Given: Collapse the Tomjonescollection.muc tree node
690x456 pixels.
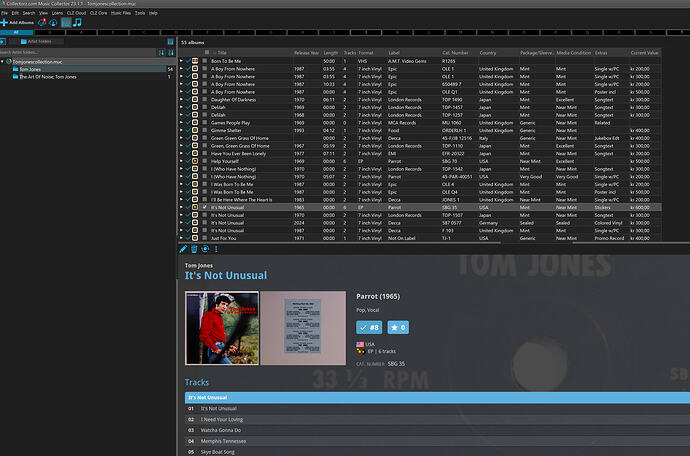Looking at the screenshot, I should [3, 62].
